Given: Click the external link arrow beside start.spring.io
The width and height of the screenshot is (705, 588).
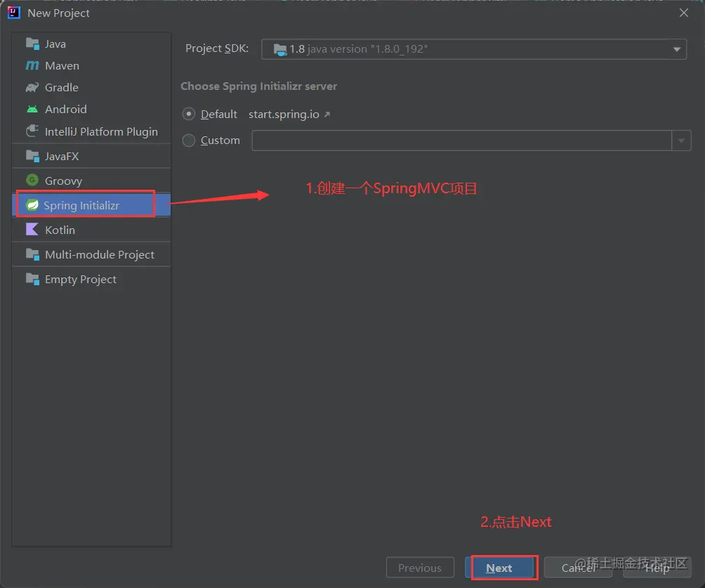Looking at the screenshot, I should (327, 115).
